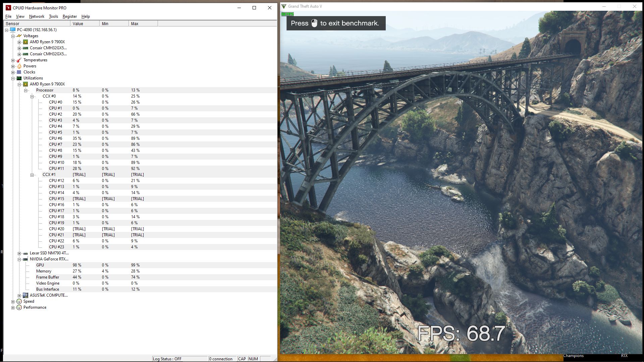
Task: Collapse the NVIDIA GeForce RTX node
Action: tap(19, 259)
